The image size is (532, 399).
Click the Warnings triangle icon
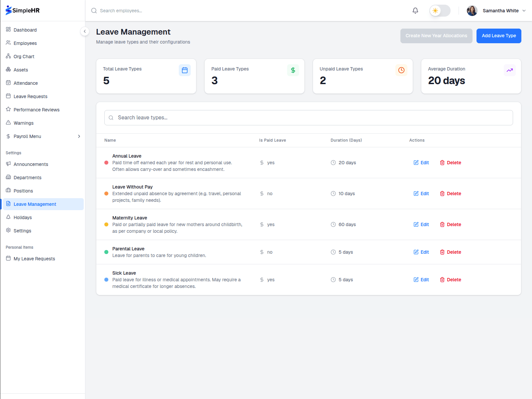(8, 123)
